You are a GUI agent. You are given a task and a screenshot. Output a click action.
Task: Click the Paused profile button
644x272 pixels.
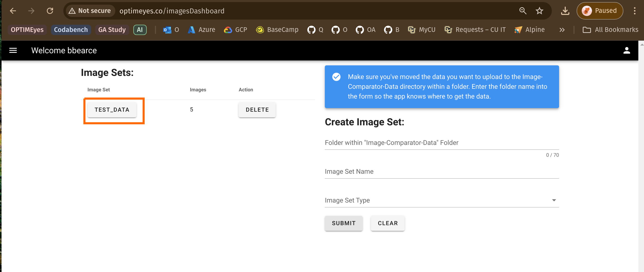coord(600,11)
